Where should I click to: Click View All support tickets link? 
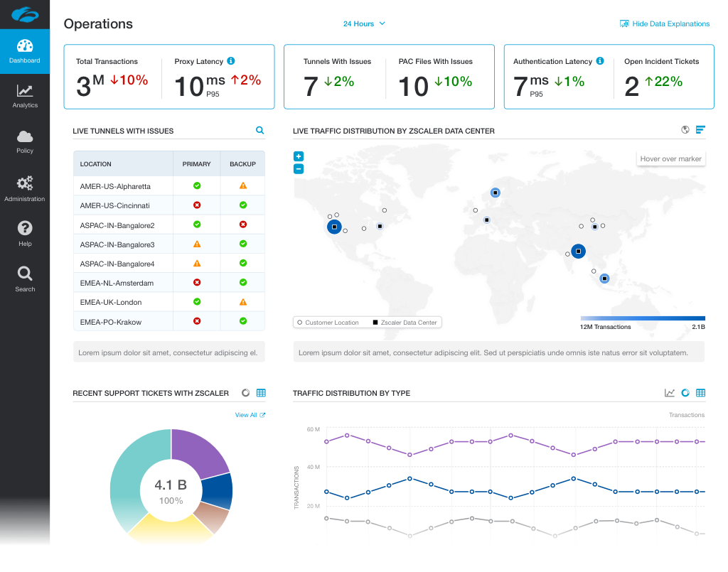point(250,415)
